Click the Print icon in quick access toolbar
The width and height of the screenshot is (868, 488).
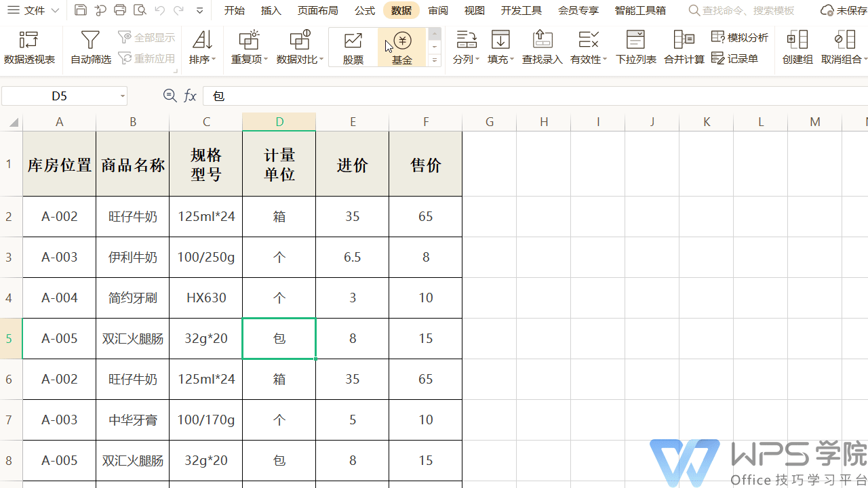pos(120,10)
